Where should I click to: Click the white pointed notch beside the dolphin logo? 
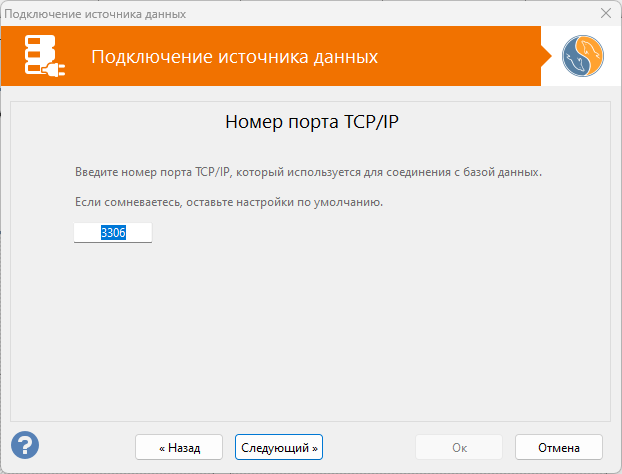[x=548, y=57]
